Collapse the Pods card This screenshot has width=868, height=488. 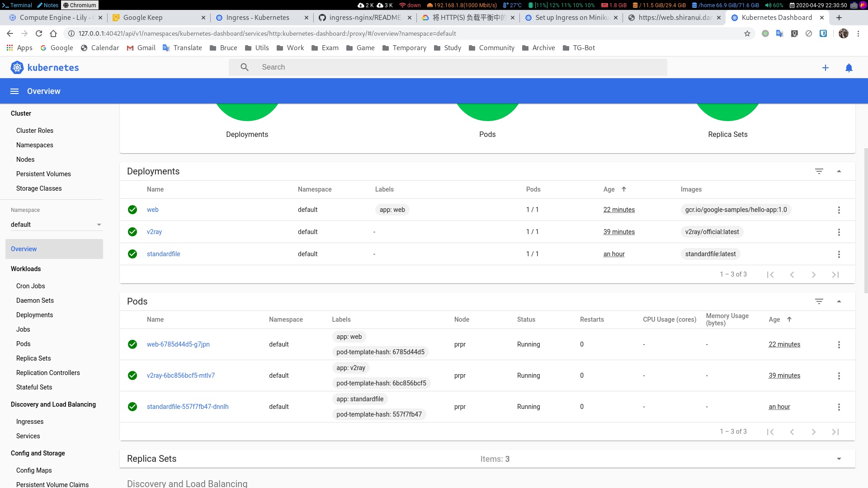tap(839, 301)
